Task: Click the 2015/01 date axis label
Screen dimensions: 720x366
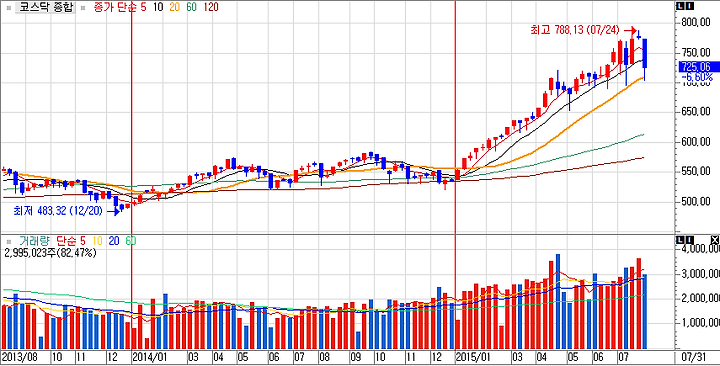Action: [x=474, y=356]
